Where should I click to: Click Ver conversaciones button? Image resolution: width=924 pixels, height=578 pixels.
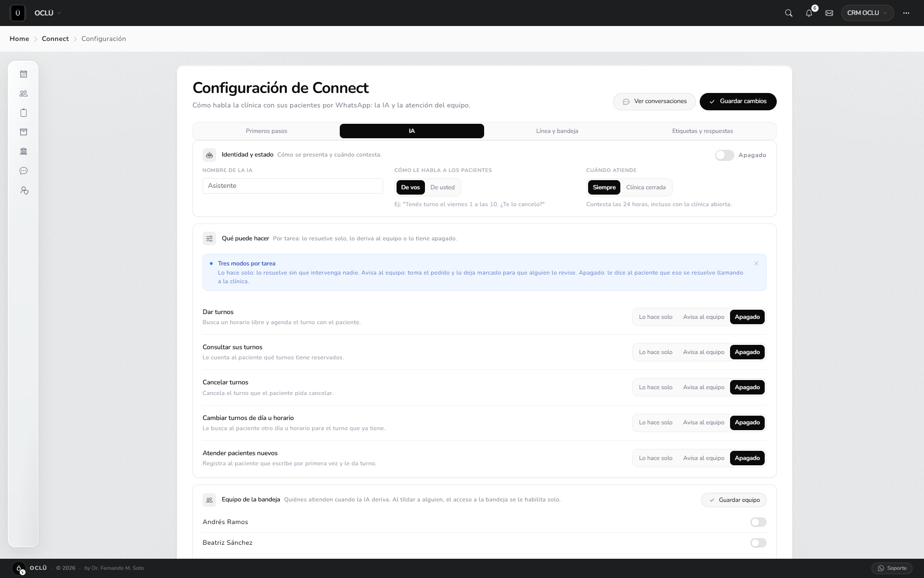coord(654,102)
